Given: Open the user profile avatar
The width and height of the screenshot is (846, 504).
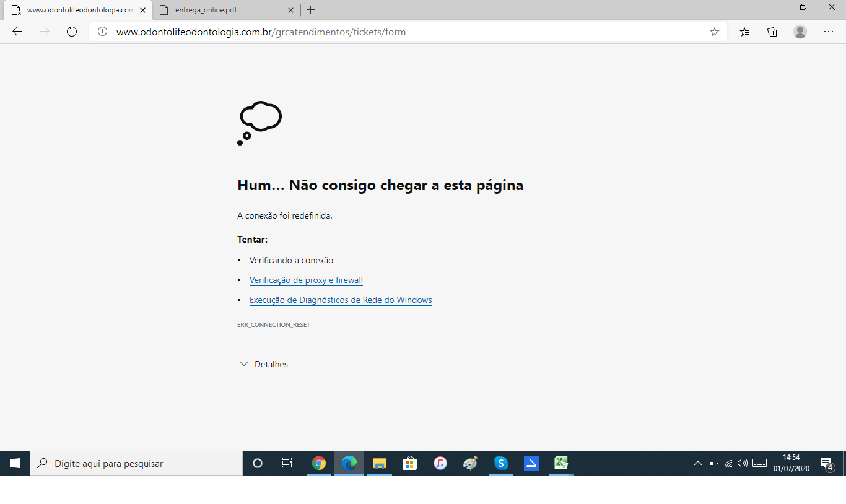Looking at the screenshot, I should pyautogui.click(x=800, y=32).
